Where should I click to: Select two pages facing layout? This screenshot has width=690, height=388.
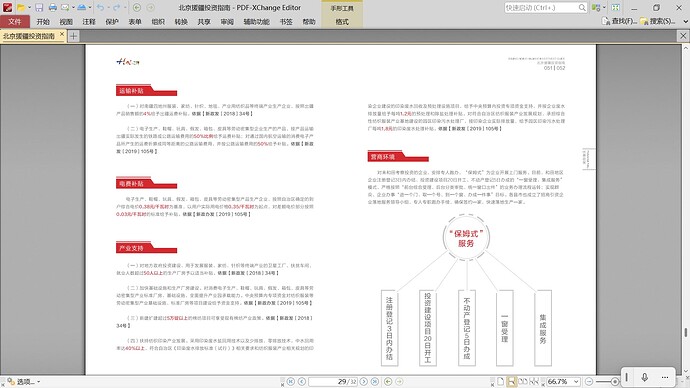523,381
